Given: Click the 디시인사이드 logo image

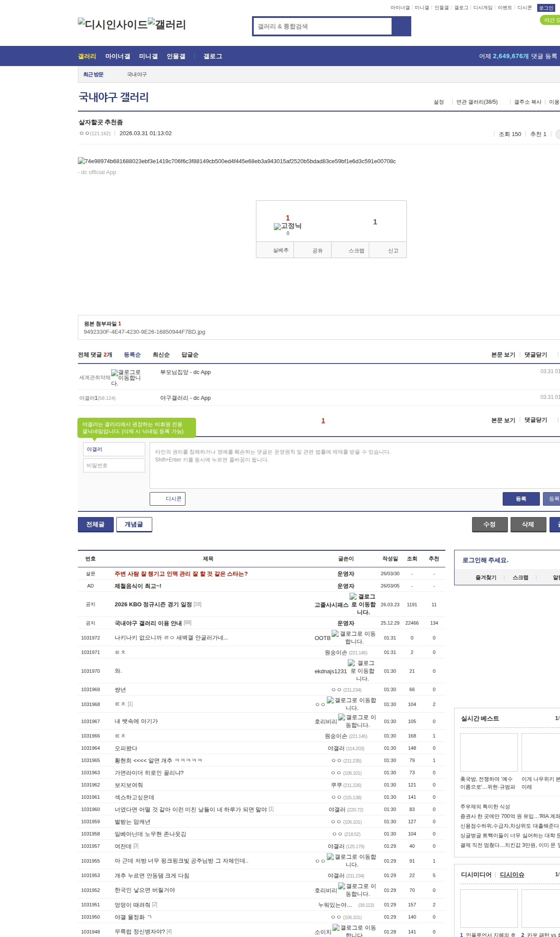Looking at the screenshot, I should coord(112,24).
